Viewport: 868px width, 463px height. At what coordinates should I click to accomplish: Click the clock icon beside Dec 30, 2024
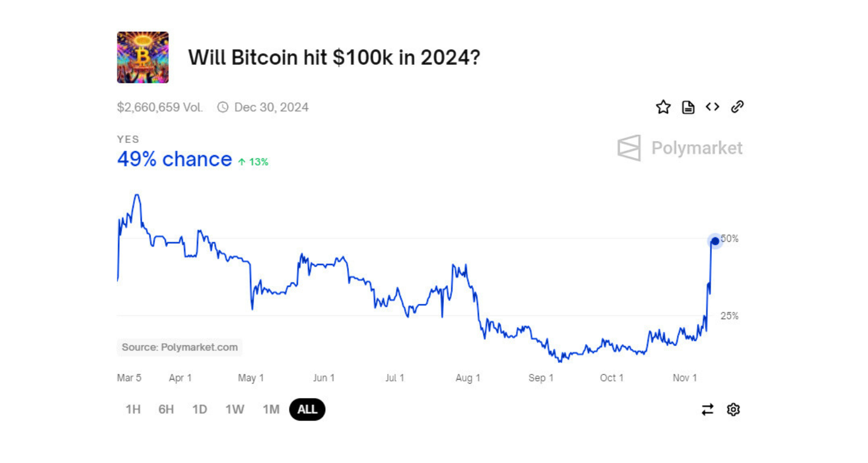coord(223,107)
